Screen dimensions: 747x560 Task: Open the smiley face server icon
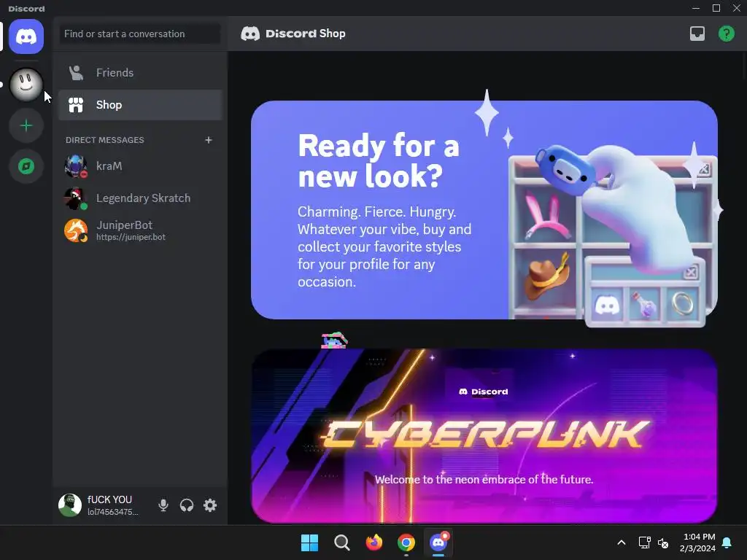coord(26,85)
